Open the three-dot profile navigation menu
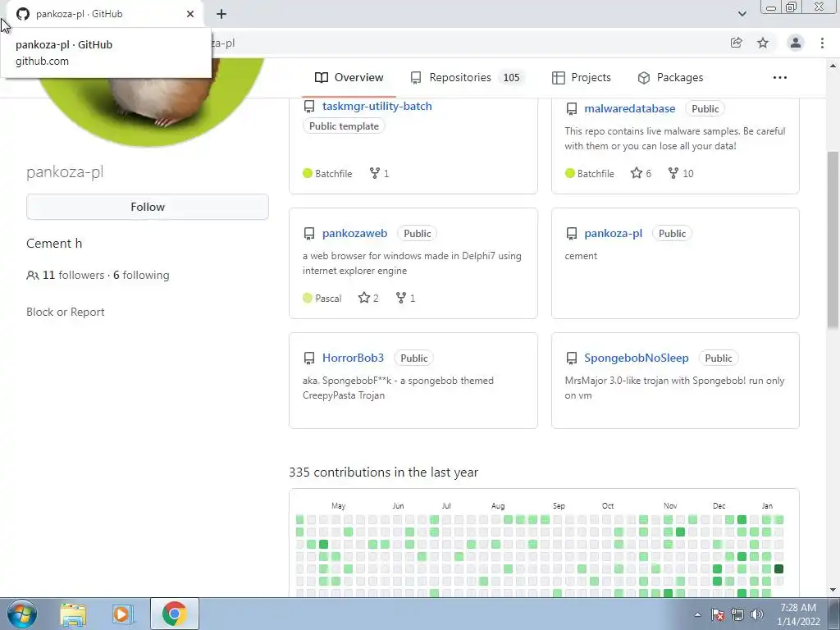The height and width of the screenshot is (630, 840). click(x=780, y=78)
